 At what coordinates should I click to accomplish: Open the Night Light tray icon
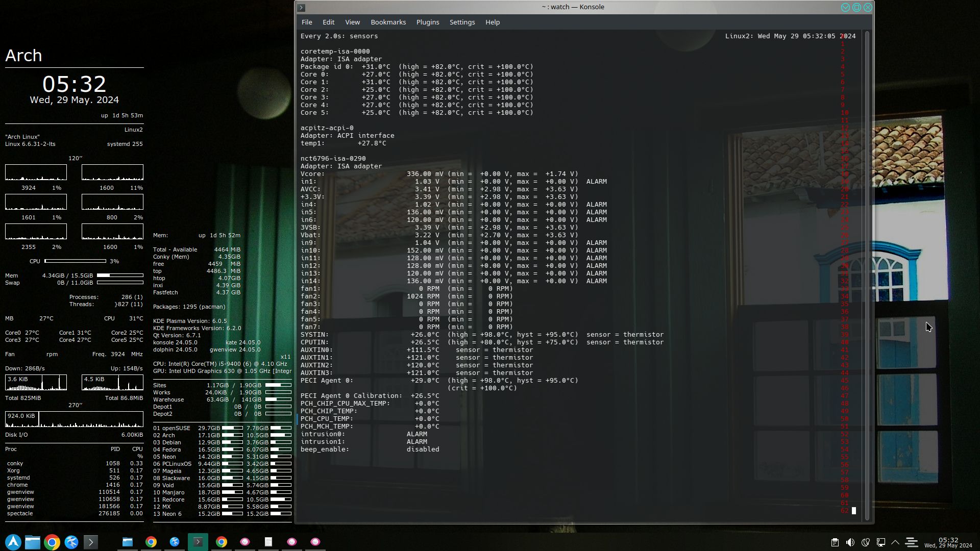pos(866,542)
